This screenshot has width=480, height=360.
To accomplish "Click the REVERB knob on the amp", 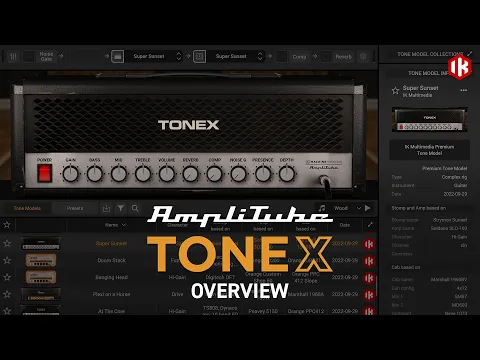I will pos(191,174).
